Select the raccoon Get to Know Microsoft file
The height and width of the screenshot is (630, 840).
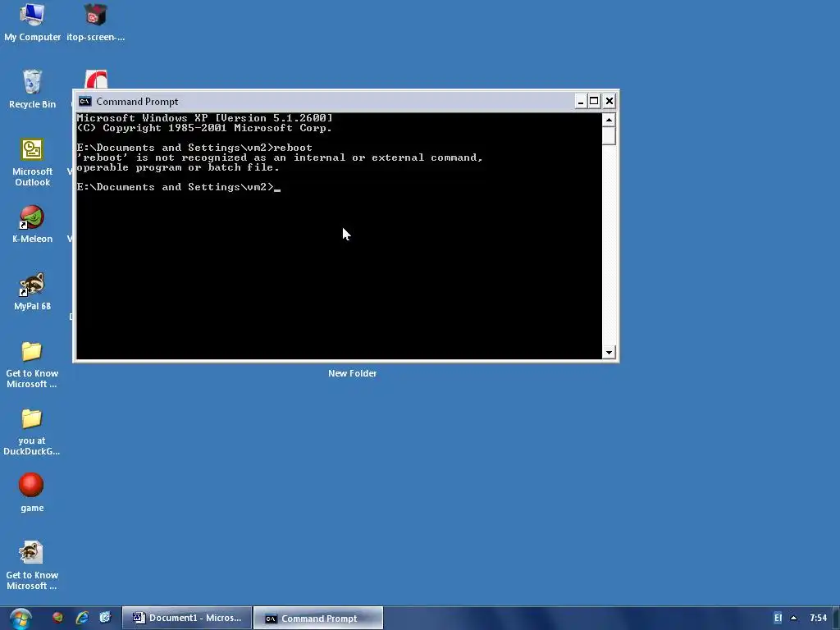(32, 566)
